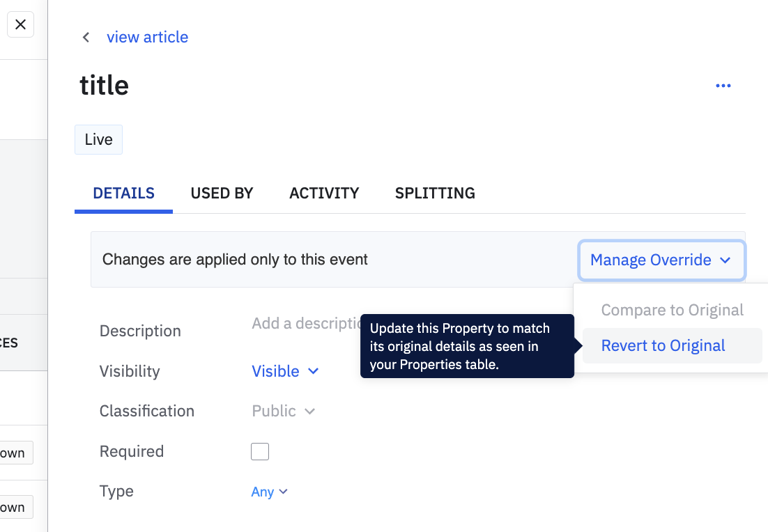768x532 pixels.
Task: Toggle the Required checkbox
Action: click(260, 451)
